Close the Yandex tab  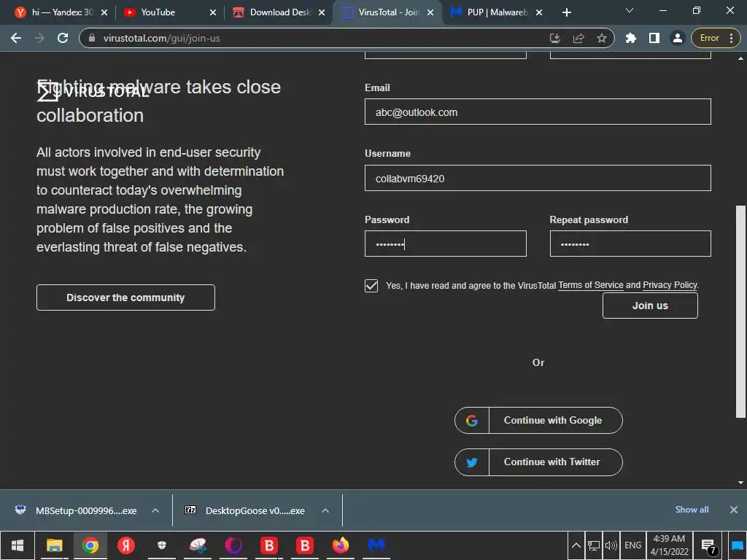(104, 12)
